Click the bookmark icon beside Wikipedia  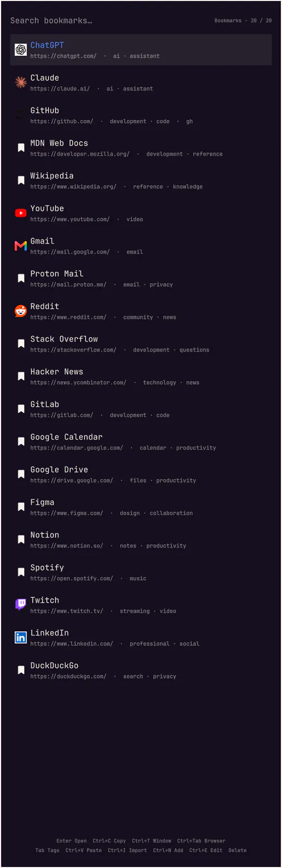coord(21,181)
